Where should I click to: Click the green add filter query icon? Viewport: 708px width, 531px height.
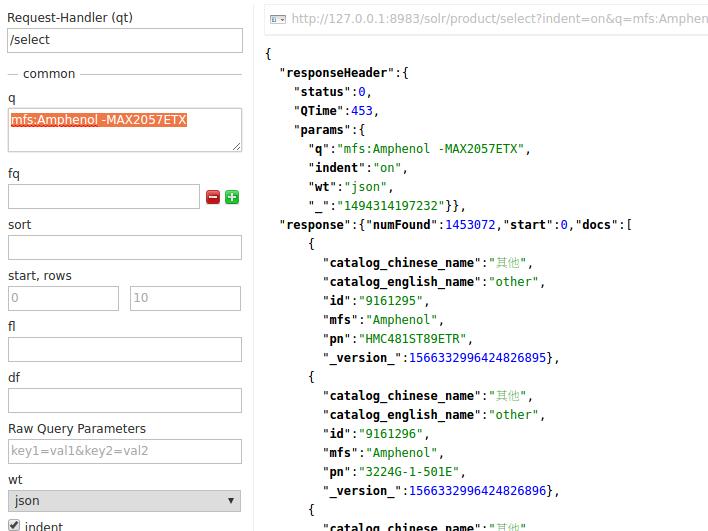(x=232, y=197)
